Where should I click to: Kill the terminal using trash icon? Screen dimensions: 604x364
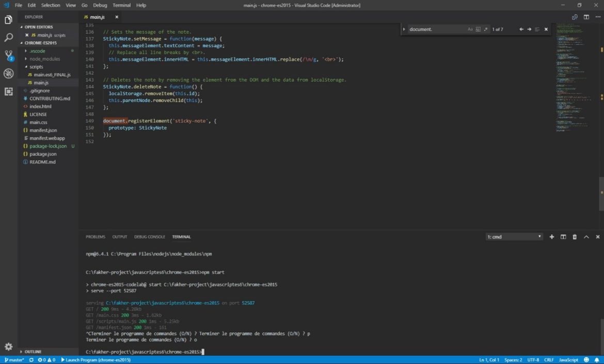[575, 237]
